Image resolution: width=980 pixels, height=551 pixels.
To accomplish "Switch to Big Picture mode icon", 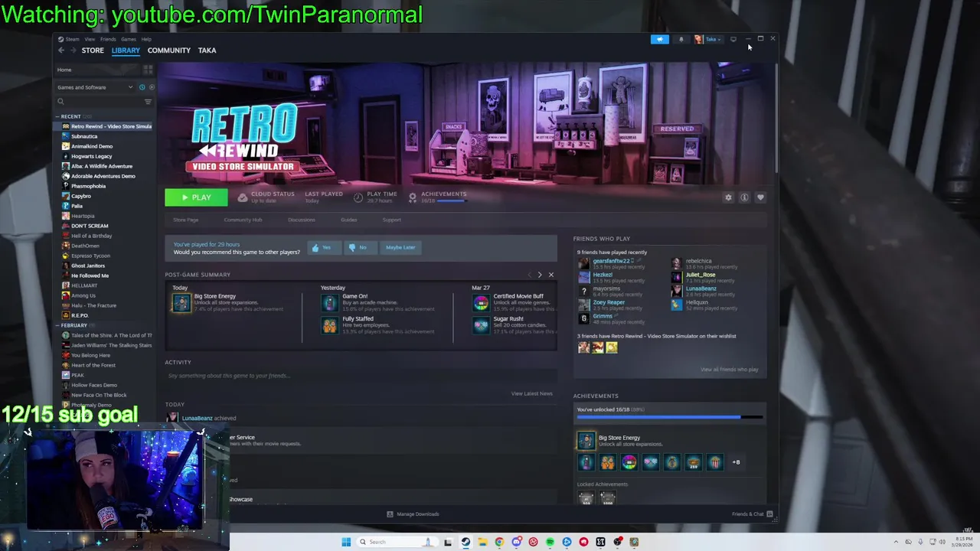I will [733, 39].
